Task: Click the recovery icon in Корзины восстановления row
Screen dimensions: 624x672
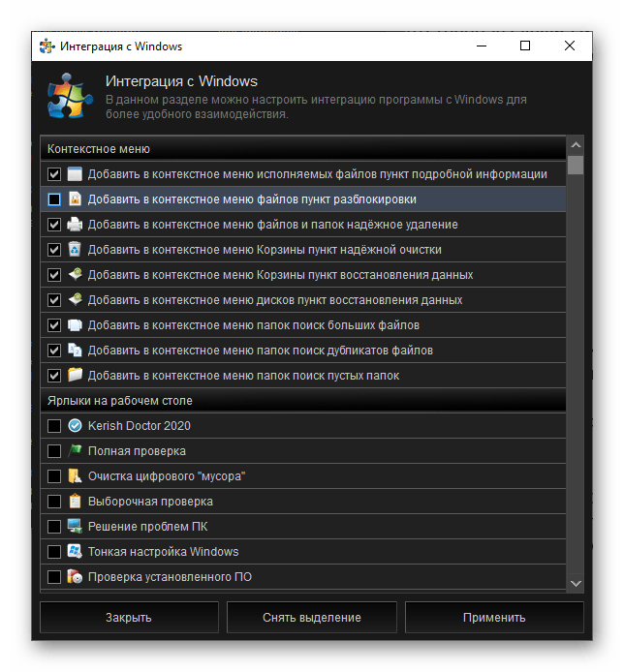Action: (x=75, y=275)
